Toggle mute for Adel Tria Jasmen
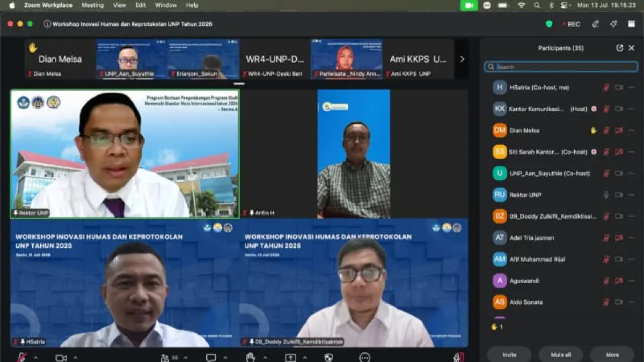The height and width of the screenshot is (362, 644). tap(606, 238)
